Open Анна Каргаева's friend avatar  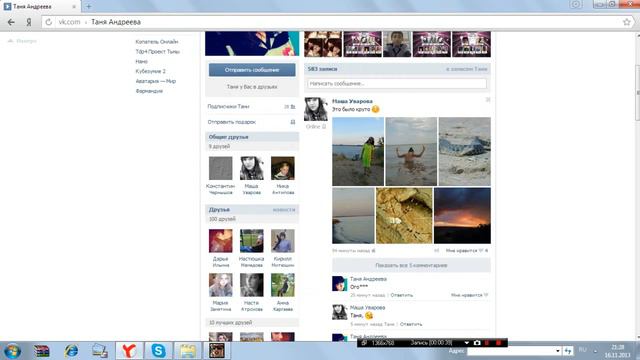[282, 285]
